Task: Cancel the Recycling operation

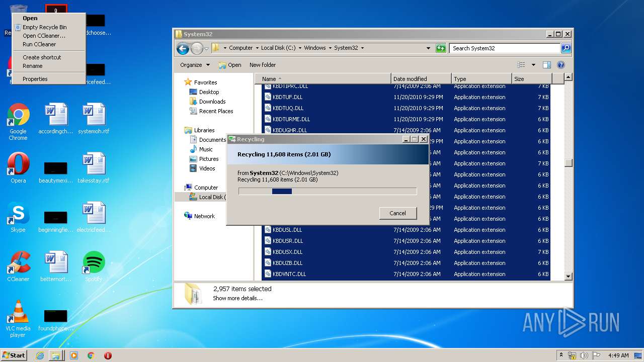Action: pyautogui.click(x=397, y=213)
